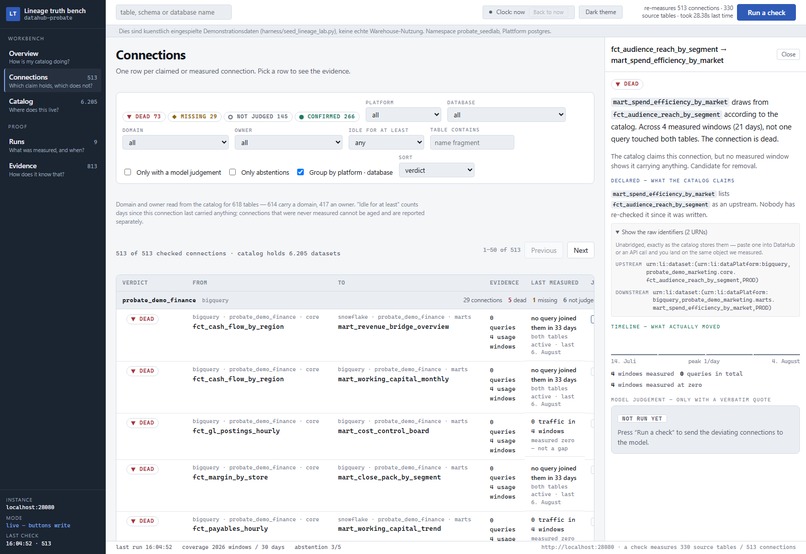Viewport: 806px width, 554px height.
Task: Click the table, schema or database search field
Action: click(174, 12)
